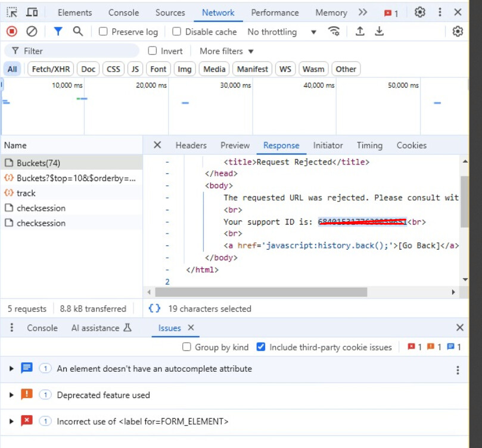The height and width of the screenshot is (448, 482).
Task: Select the track request row
Action: point(71,193)
